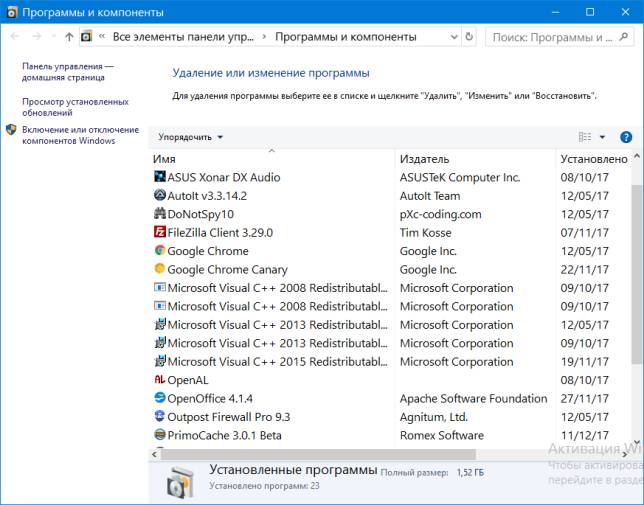Click the horizontal scrollbar left arrow
This screenshot has width=644, height=505.
coord(154,454)
